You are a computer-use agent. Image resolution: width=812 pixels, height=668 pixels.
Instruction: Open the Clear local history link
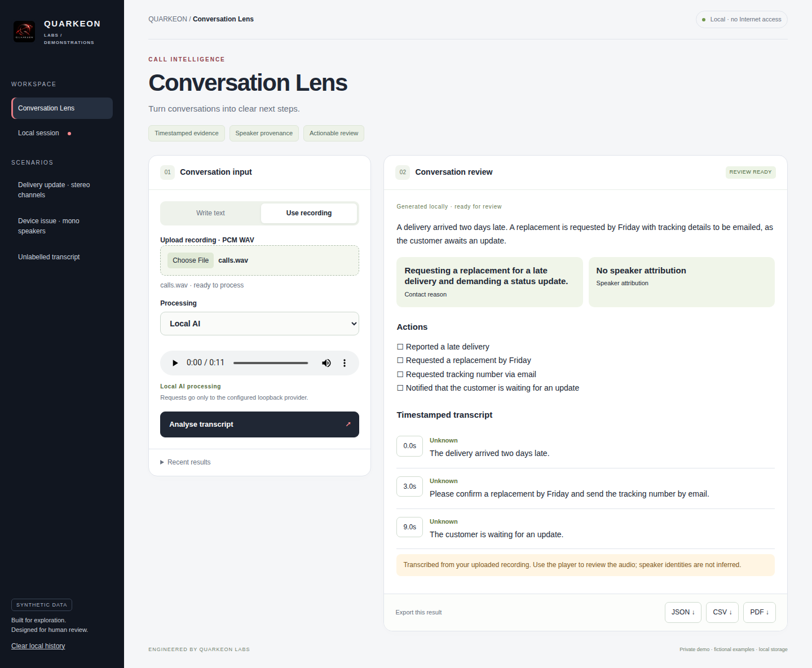[x=38, y=646]
